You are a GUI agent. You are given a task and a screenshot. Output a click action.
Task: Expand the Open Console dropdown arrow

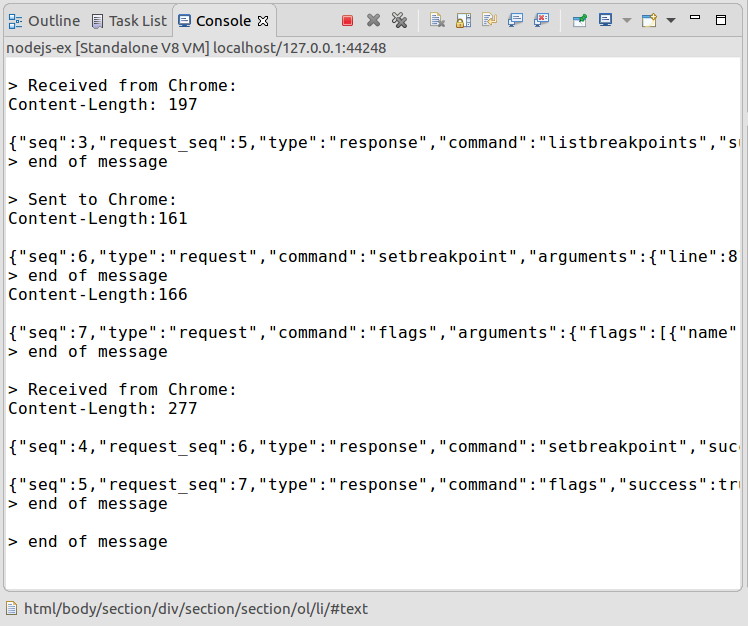point(670,20)
